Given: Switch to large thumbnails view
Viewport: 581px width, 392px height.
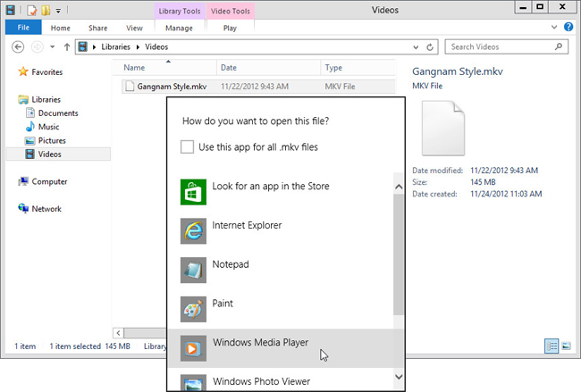Looking at the screenshot, I should coord(566,346).
